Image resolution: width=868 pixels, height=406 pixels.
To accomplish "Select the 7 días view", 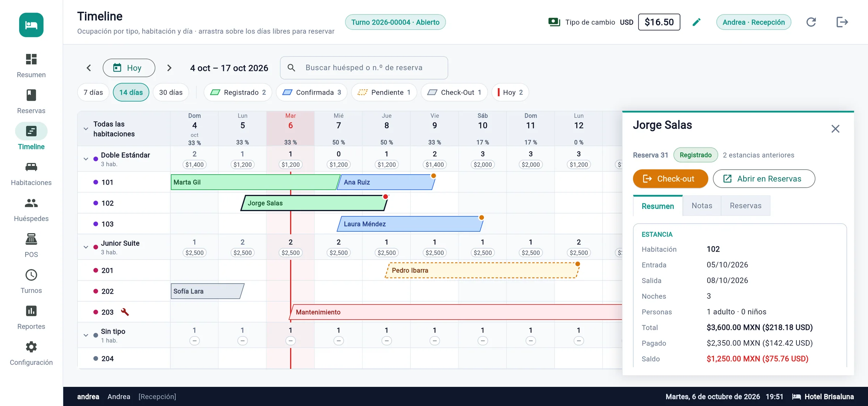I will pos(93,92).
